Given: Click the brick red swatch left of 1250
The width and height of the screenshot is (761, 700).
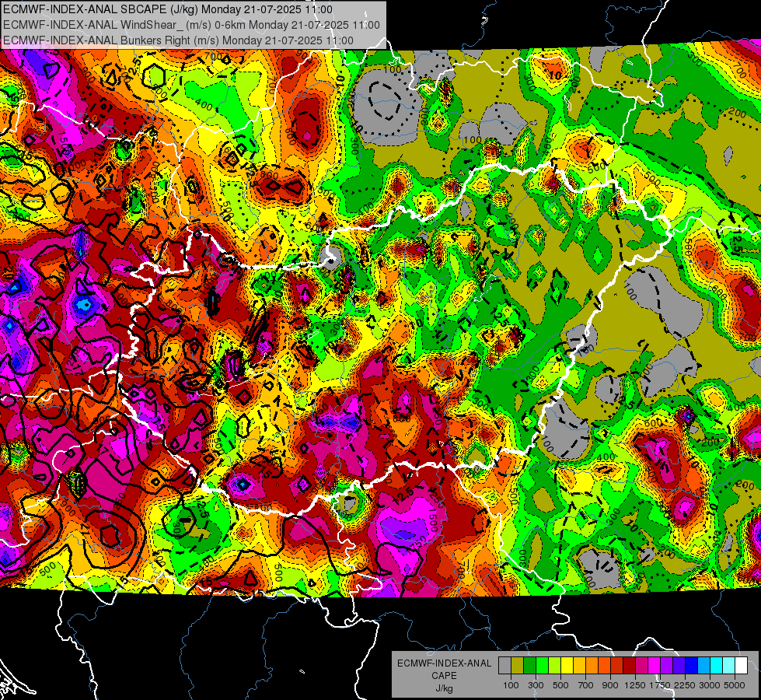Looking at the screenshot, I should (x=617, y=666).
